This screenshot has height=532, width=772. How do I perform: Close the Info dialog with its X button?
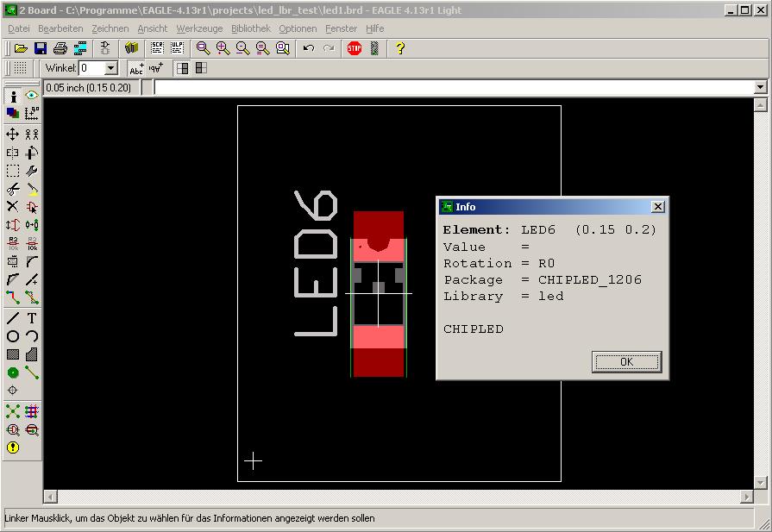(x=657, y=207)
